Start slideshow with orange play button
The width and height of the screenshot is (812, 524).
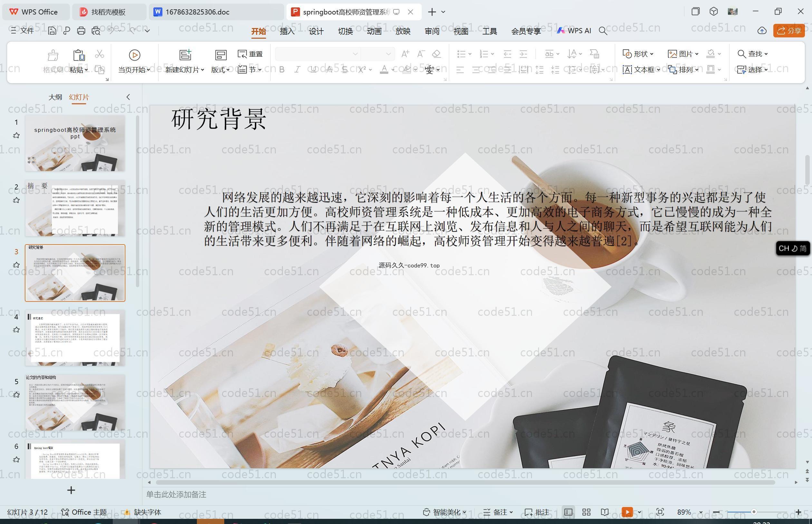tap(627, 512)
